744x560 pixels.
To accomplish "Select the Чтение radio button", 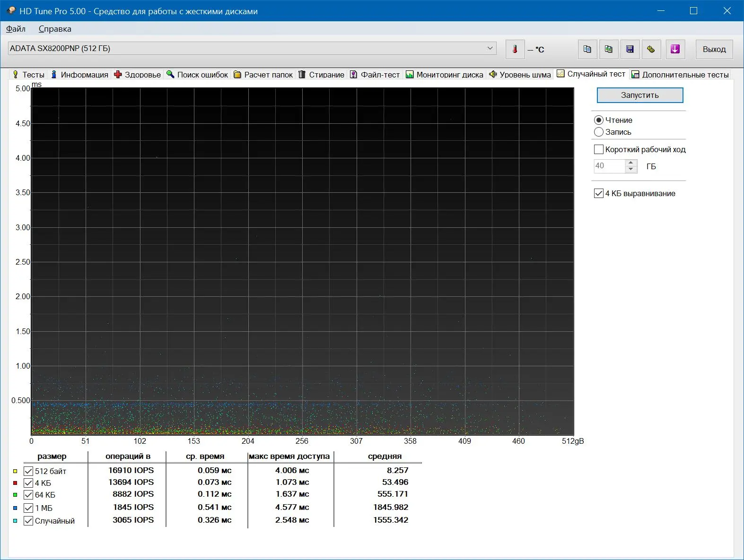I will point(599,120).
